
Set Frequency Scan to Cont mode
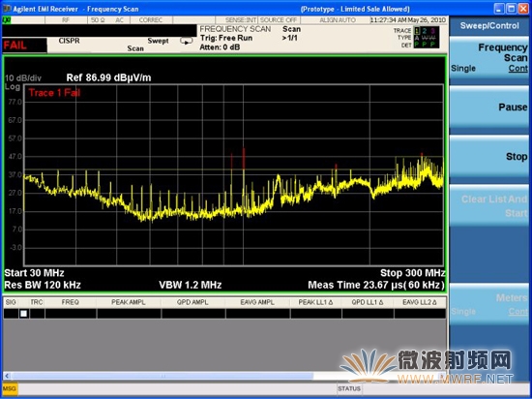coord(517,68)
